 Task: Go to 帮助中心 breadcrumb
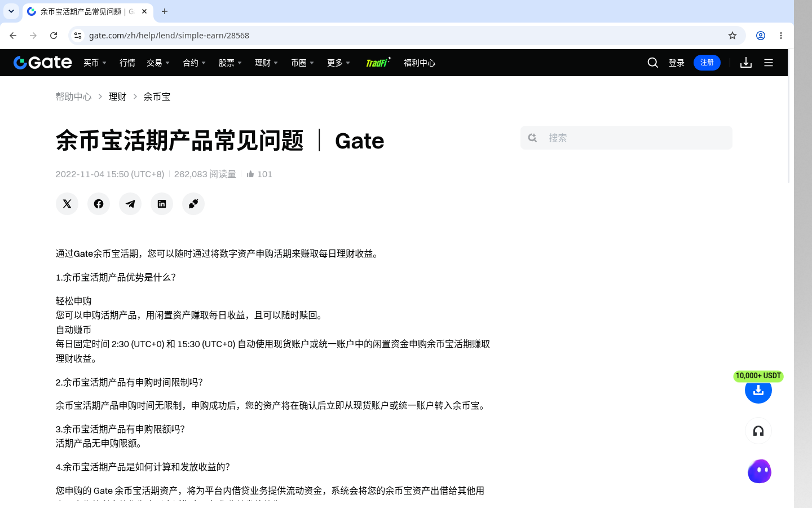point(73,97)
